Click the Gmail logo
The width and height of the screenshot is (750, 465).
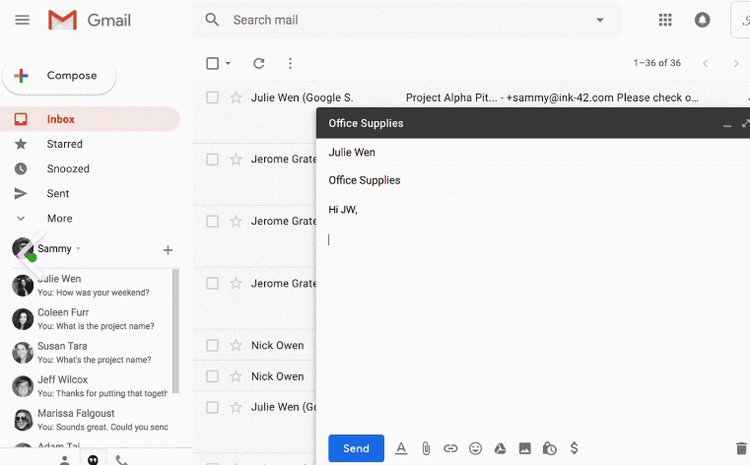click(89, 20)
